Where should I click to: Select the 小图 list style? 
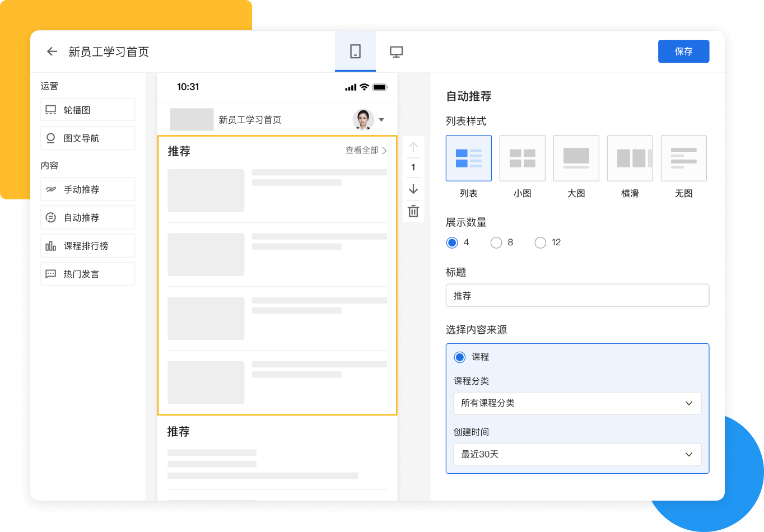[x=522, y=158]
